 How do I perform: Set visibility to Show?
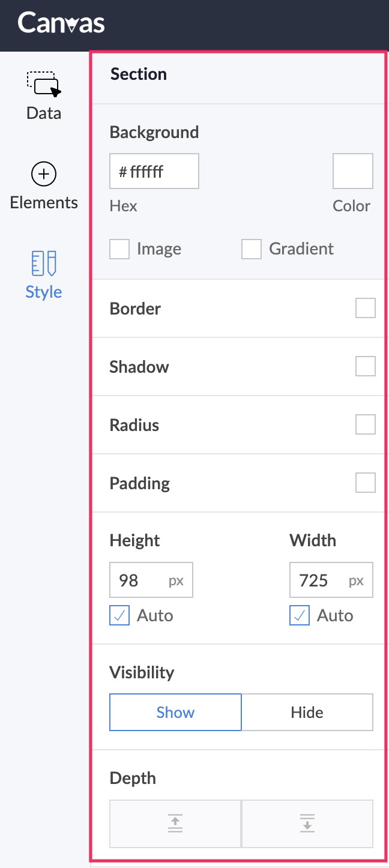(x=175, y=713)
